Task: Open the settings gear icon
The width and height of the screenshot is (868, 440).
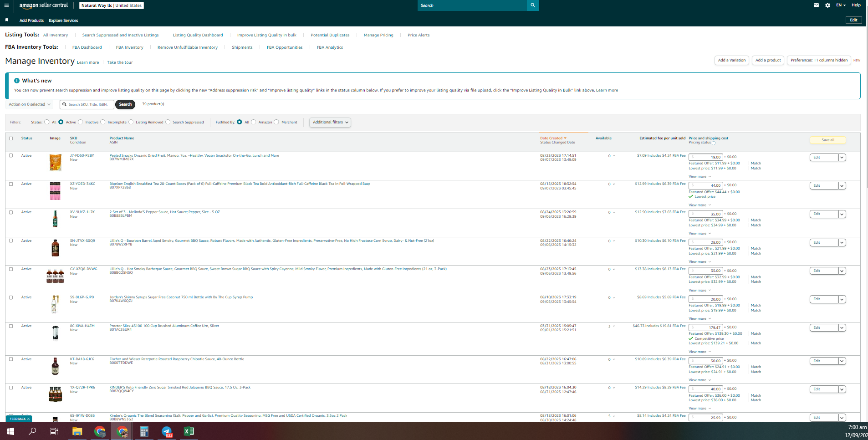Action: coord(827,5)
